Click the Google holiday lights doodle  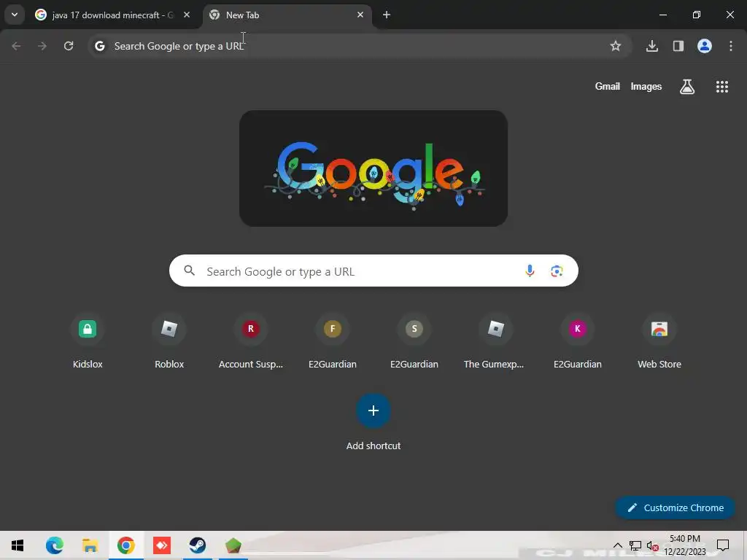373,168
